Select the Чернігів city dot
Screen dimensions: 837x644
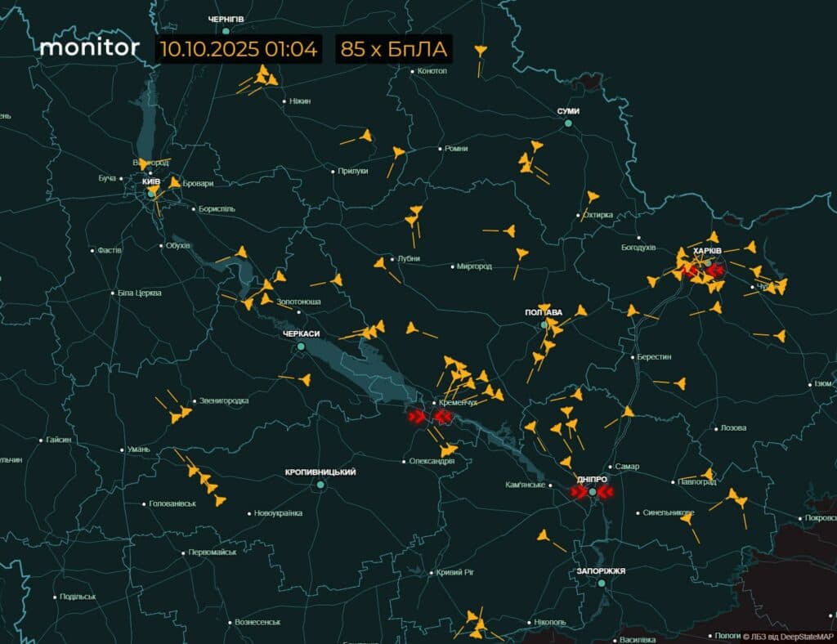coord(226,31)
